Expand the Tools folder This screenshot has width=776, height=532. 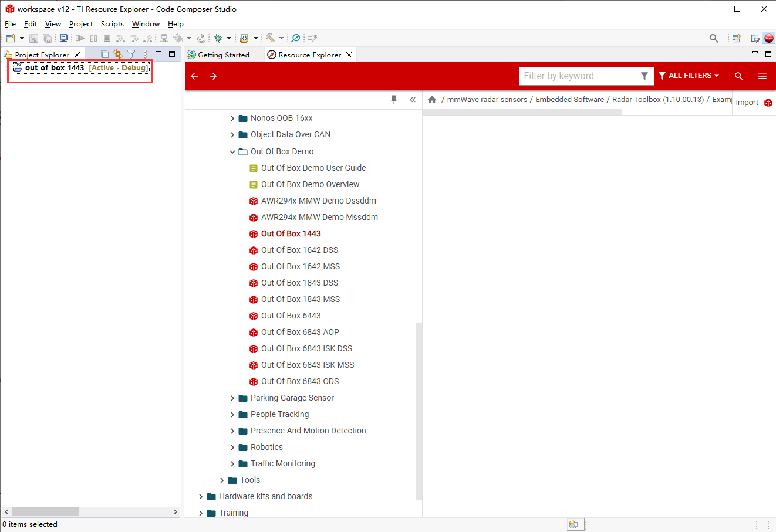pos(222,480)
